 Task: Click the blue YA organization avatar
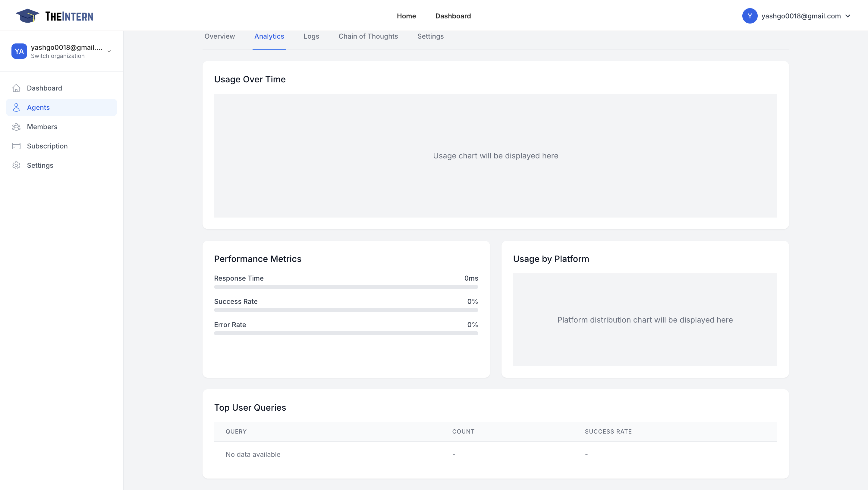pos(19,51)
